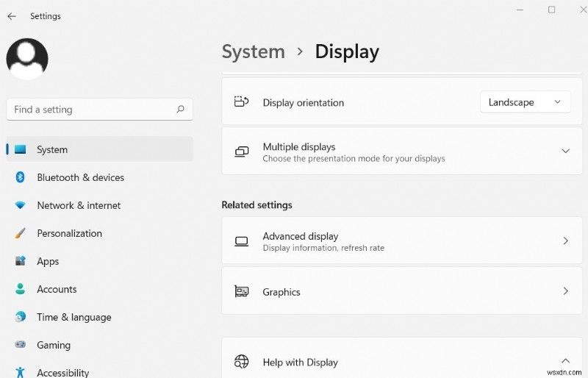Click the Bluetooth & devices icon
588x378 pixels.
point(21,177)
